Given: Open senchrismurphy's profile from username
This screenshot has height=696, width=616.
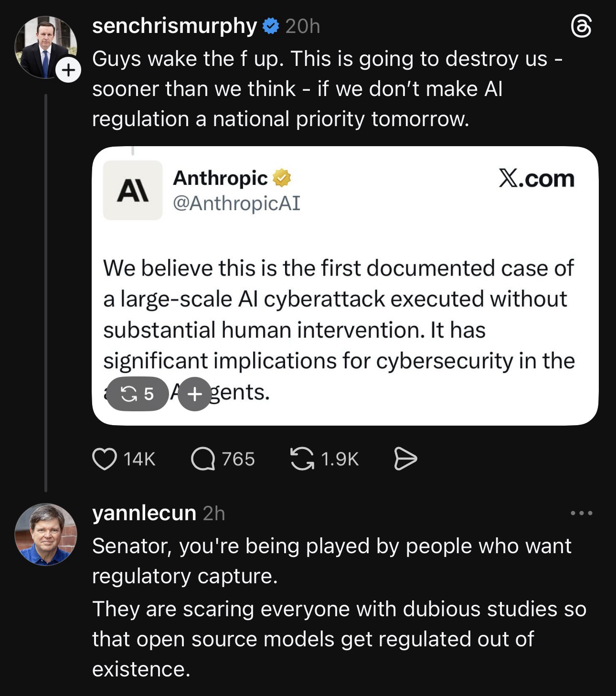Looking at the screenshot, I should click(x=174, y=26).
